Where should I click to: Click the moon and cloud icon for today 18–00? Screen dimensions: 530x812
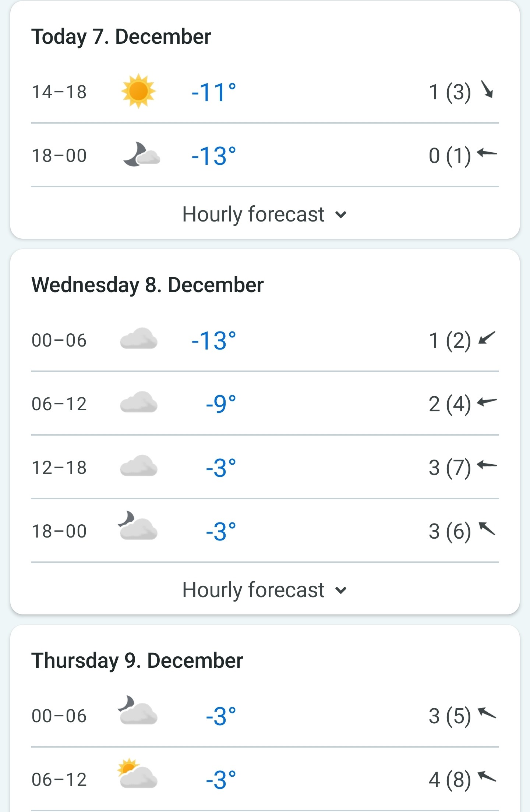(141, 155)
